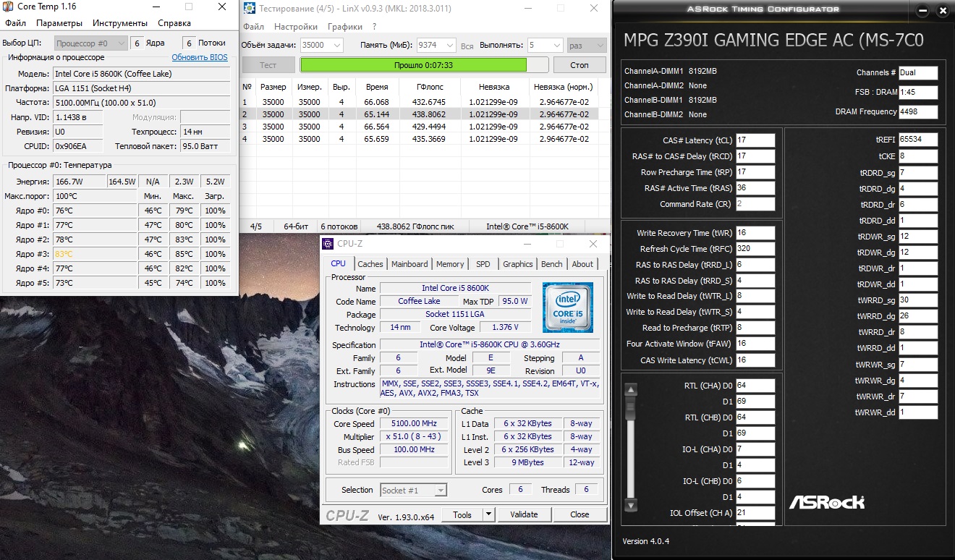This screenshot has width=955, height=560.
Task: Click the CPU-Z title bar app icon
Action: tap(328, 244)
